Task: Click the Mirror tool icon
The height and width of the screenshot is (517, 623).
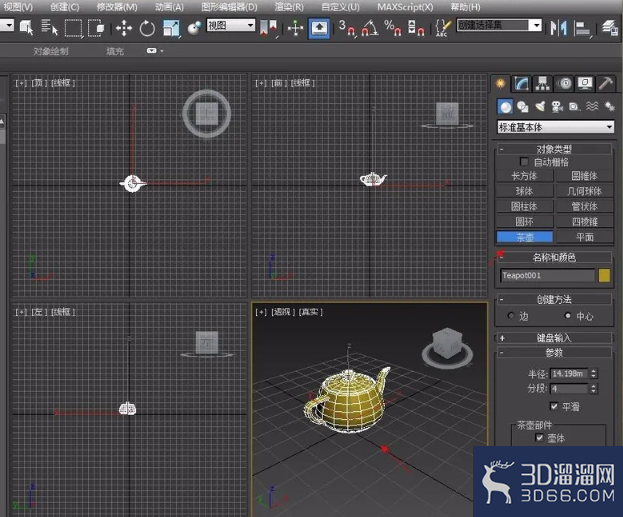Action: [x=559, y=28]
